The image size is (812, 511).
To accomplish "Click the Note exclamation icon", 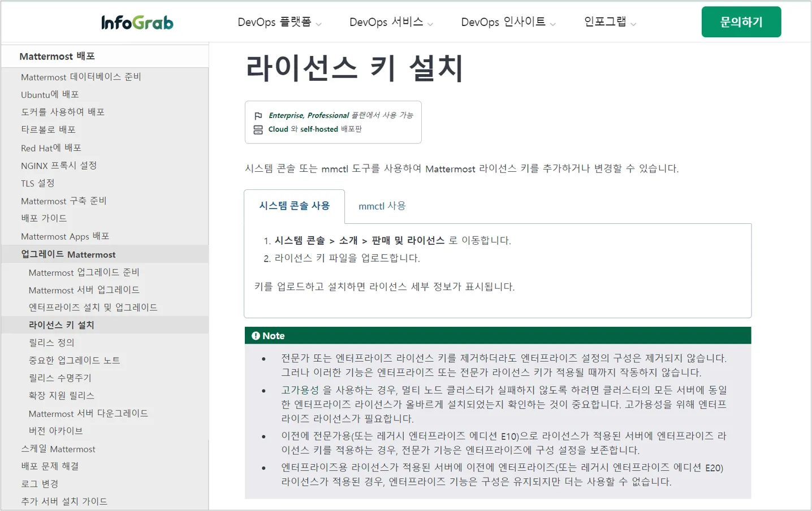I will click(x=256, y=336).
